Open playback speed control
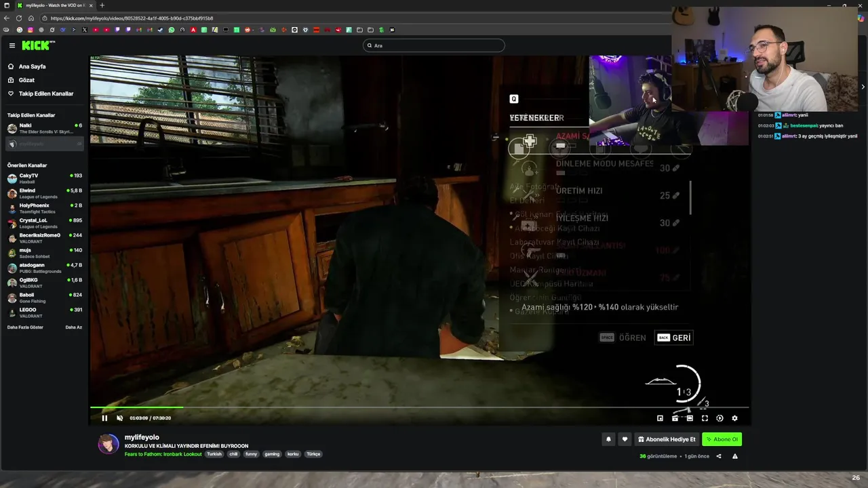Screen dimensions: 868x488 coord(719,418)
